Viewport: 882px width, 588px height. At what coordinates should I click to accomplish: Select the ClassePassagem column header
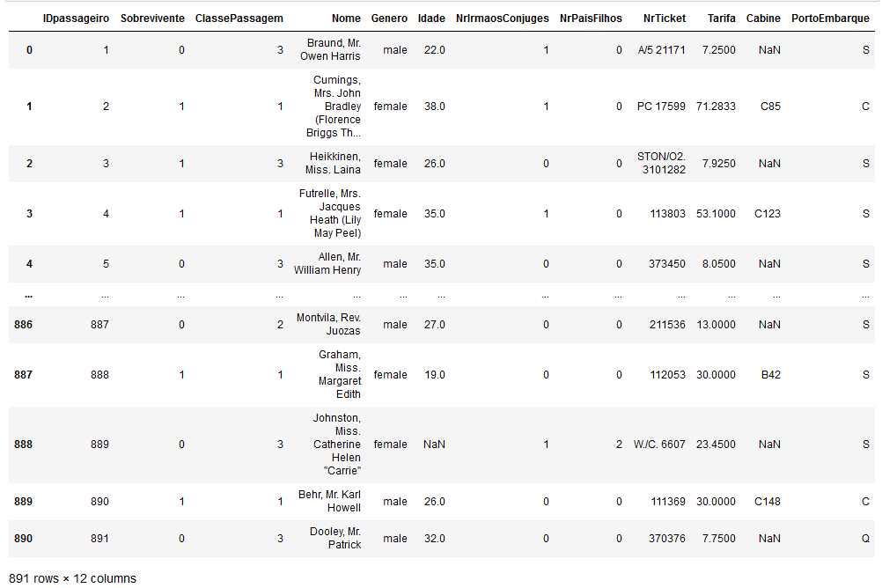pyautogui.click(x=239, y=18)
